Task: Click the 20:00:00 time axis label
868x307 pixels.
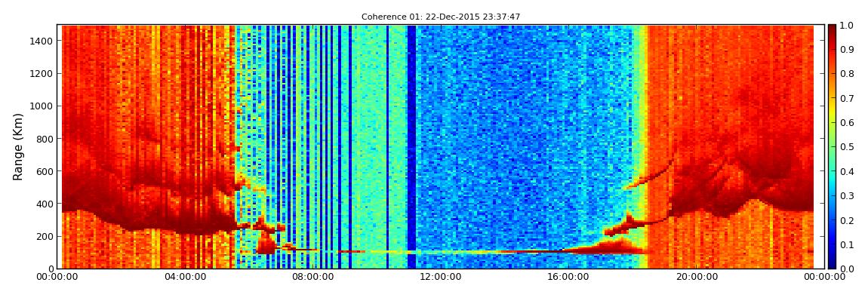Action: pyautogui.click(x=698, y=277)
